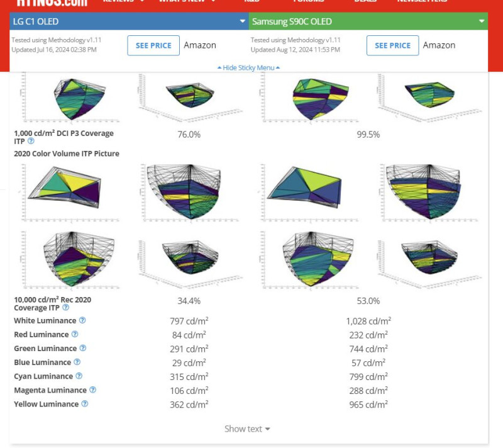Open help icon for Rec 2020 Coverage ITP
The width and height of the screenshot is (503, 448).
(65, 308)
